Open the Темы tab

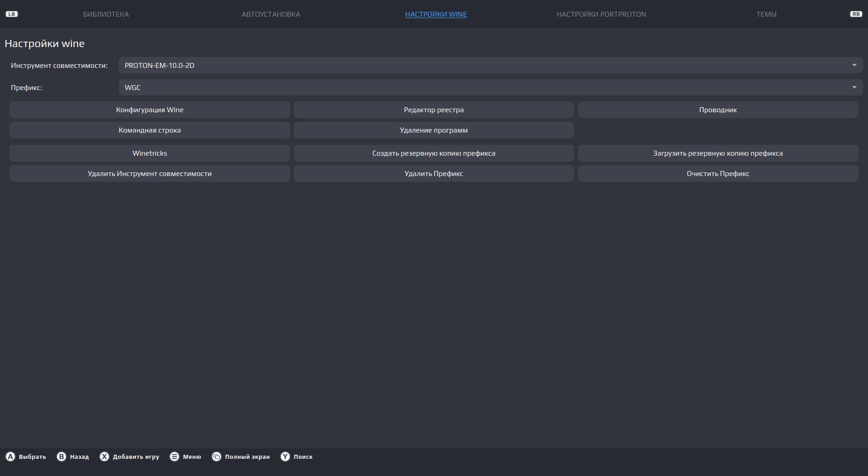click(x=766, y=14)
